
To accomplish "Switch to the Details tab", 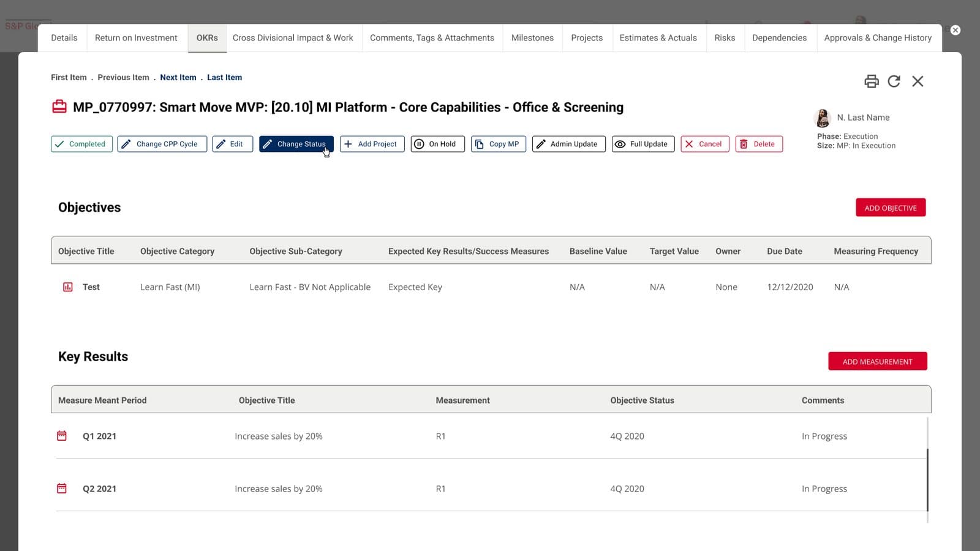I will point(64,38).
